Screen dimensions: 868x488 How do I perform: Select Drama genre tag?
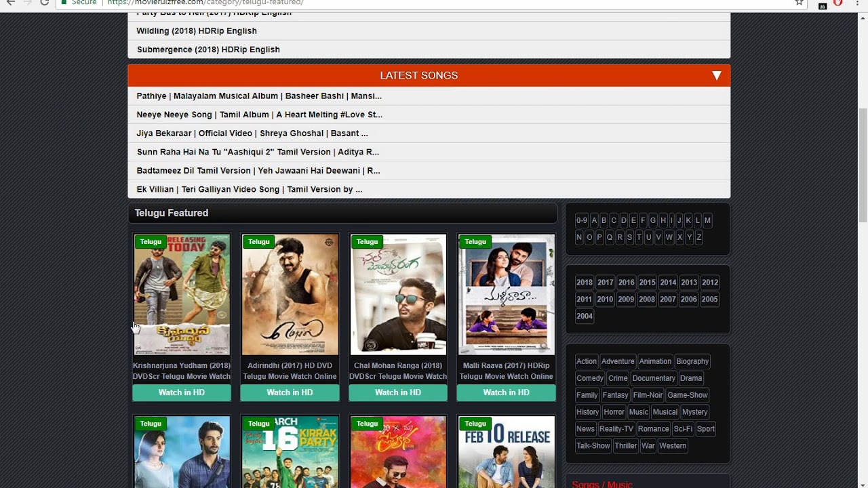tap(691, 379)
